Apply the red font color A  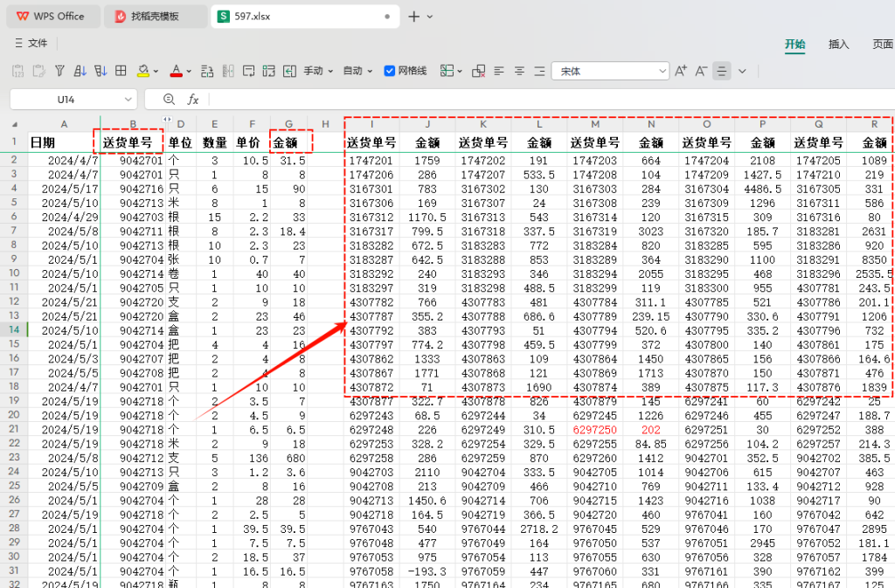[x=177, y=71]
